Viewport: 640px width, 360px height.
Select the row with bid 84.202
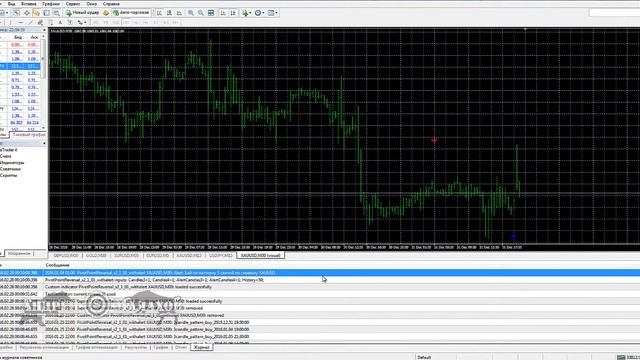(20, 122)
